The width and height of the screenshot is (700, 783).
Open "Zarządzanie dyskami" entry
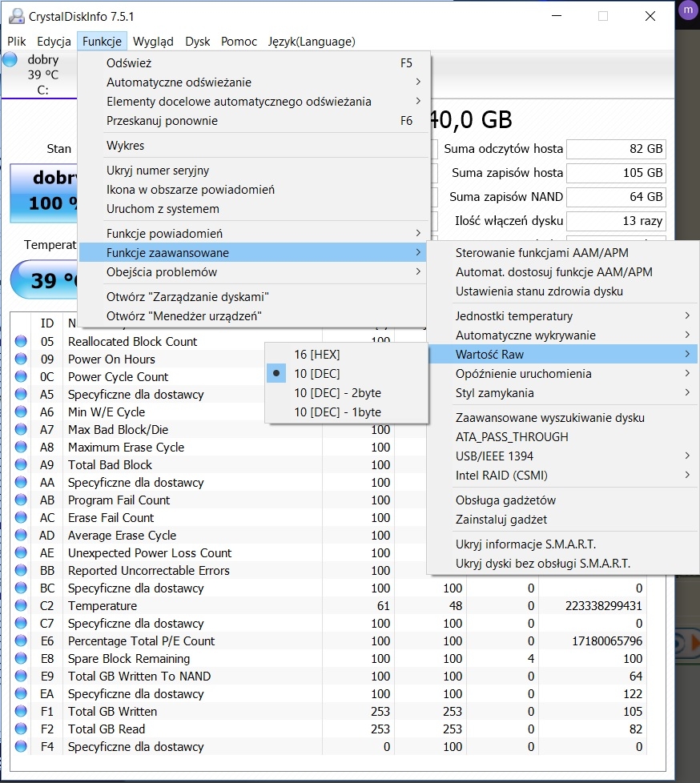254,296
